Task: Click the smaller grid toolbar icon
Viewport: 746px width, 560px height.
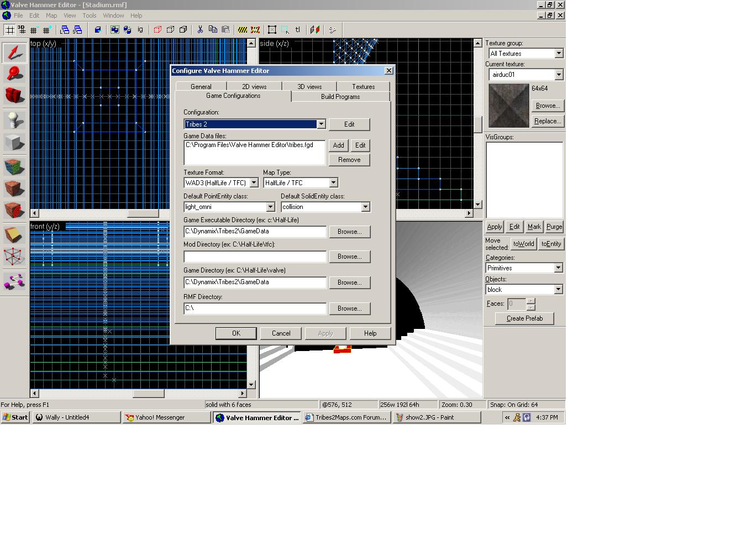Action: 34,30
